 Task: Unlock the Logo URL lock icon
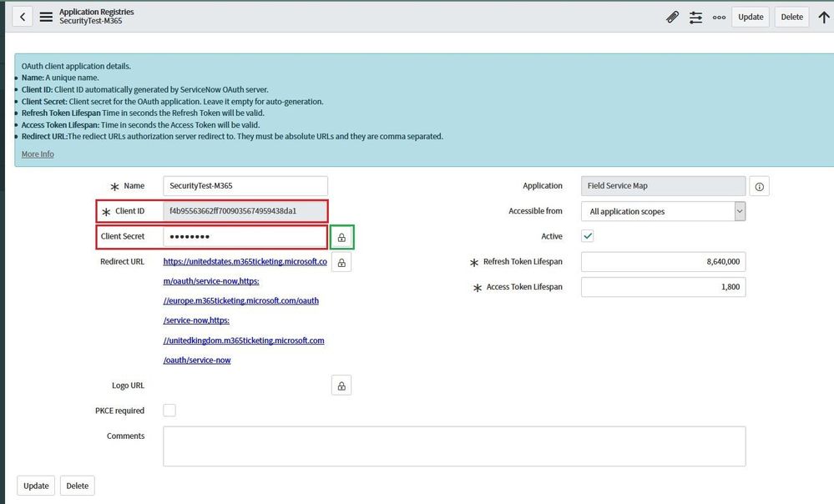coord(341,386)
